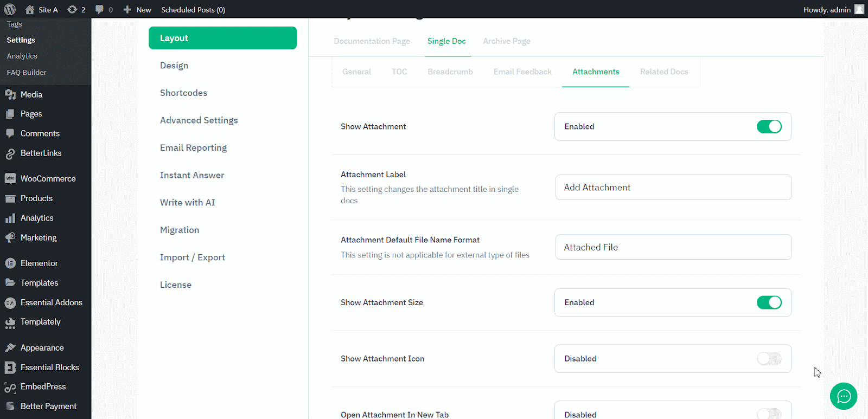Click the Show Attachment Icon label text

click(x=382, y=359)
